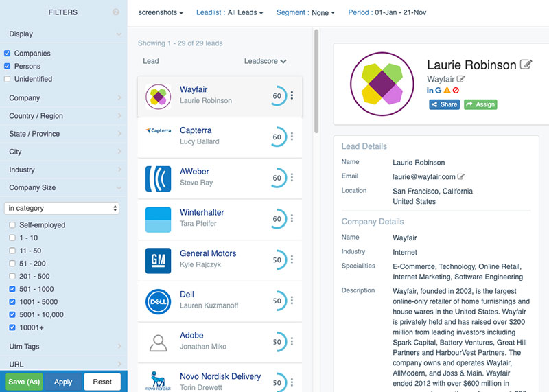Click the Apply filters button
This screenshot has width=549, height=392.
pyautogui.click(x=63, y=382)
